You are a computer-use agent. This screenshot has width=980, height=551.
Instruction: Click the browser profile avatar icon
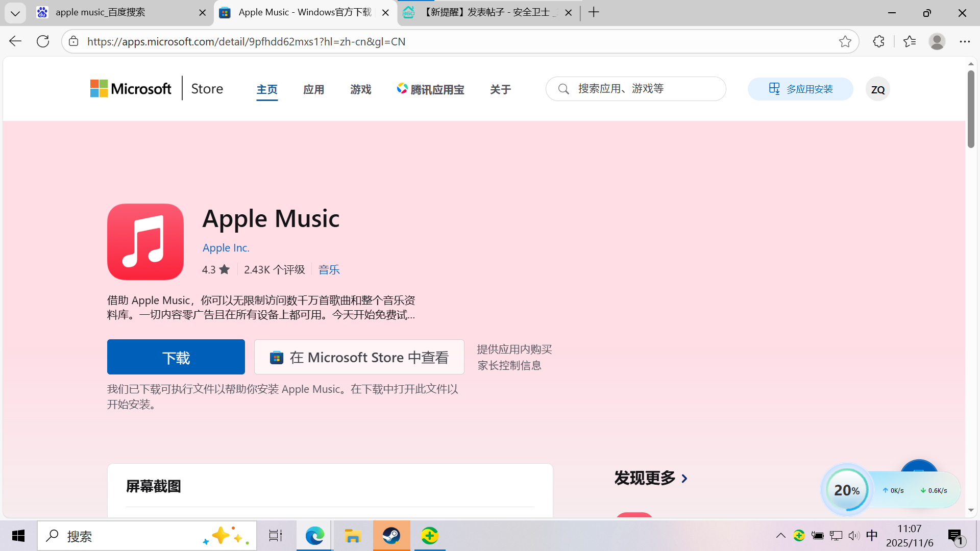(x=937, y=41)
